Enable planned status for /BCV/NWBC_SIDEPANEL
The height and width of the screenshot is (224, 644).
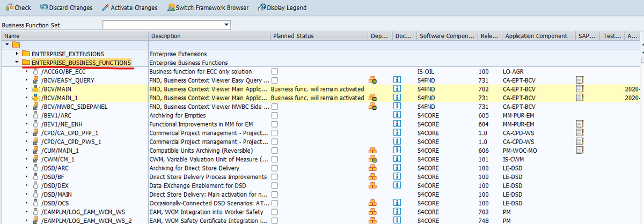[274, 107]
